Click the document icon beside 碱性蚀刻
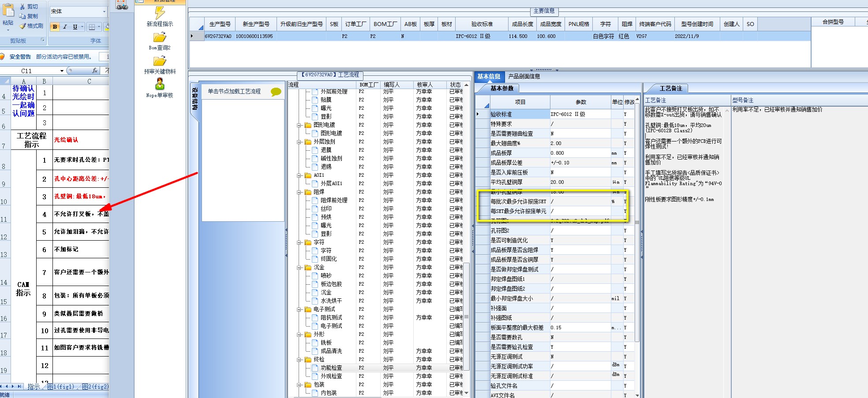868x398 pixels. coord(315,159)
